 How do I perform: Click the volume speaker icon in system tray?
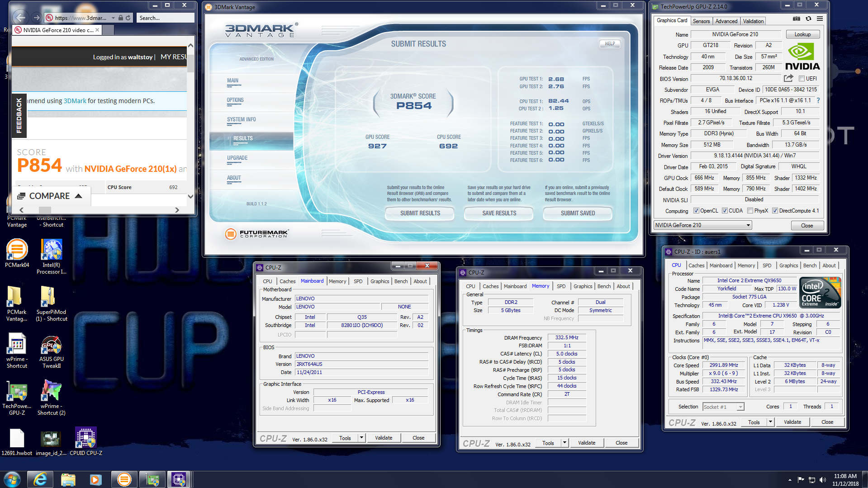coord(822,480)
